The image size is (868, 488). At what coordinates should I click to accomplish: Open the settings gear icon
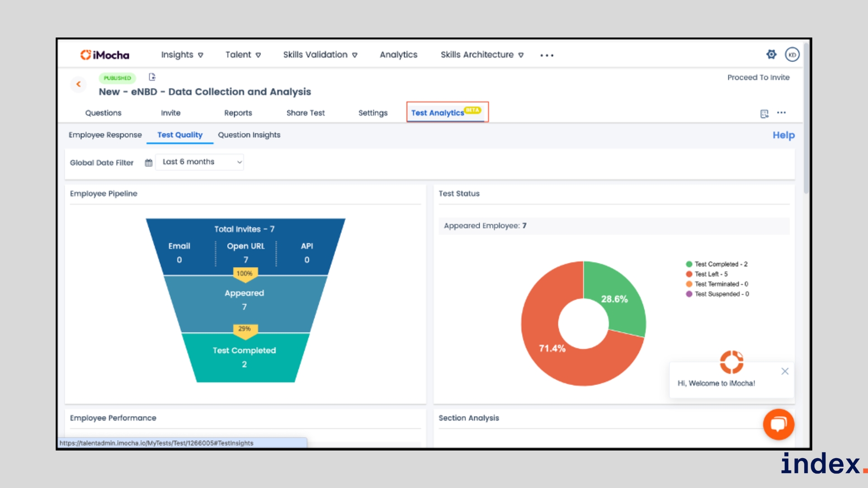point(771,55)
